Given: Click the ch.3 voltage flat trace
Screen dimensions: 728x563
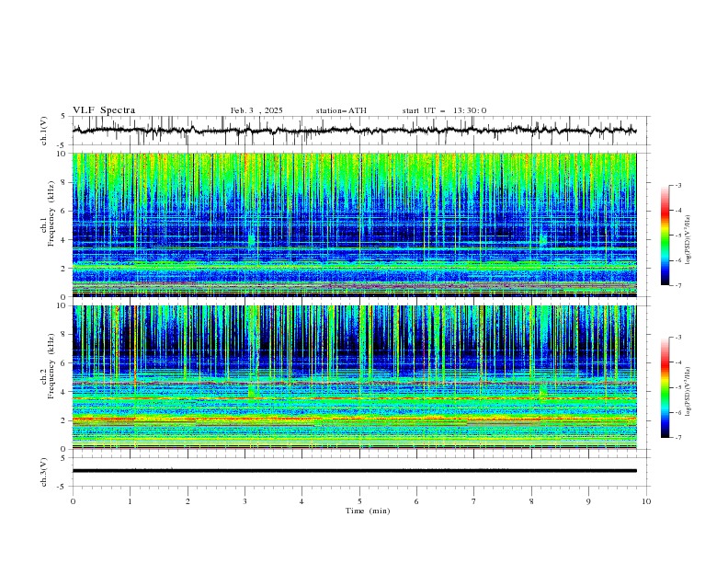Looking at the screenshot, I should [354, 471].
